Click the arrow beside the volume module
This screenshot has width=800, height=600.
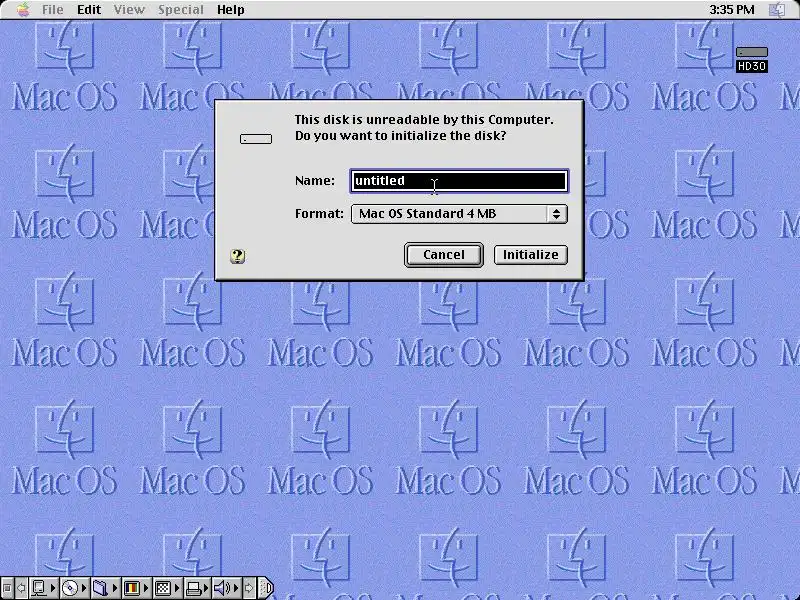coord(236,588)
